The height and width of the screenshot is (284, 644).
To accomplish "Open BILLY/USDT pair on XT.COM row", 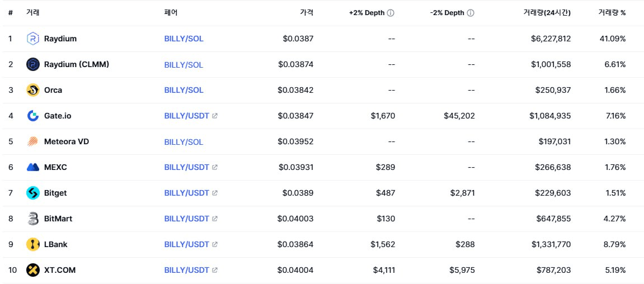I will (187, 270).
